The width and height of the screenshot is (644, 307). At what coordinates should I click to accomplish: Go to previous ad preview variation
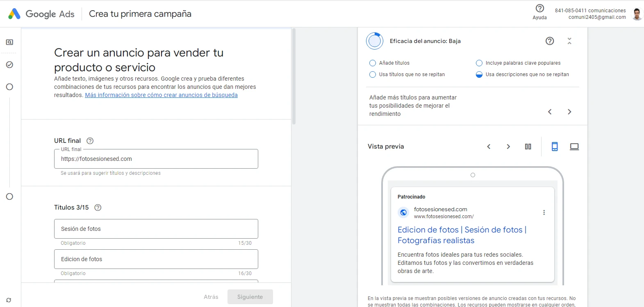[489, 147]
